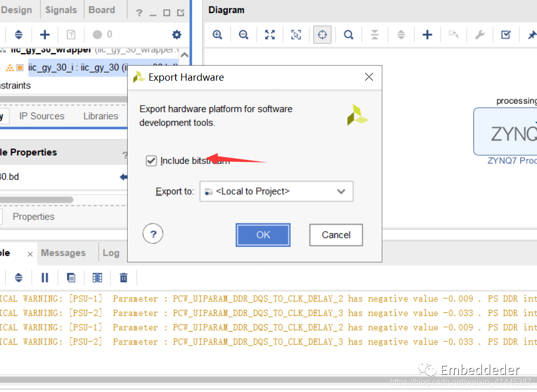
Task: Open help with the question mark button
Action: tap(153, 234)
